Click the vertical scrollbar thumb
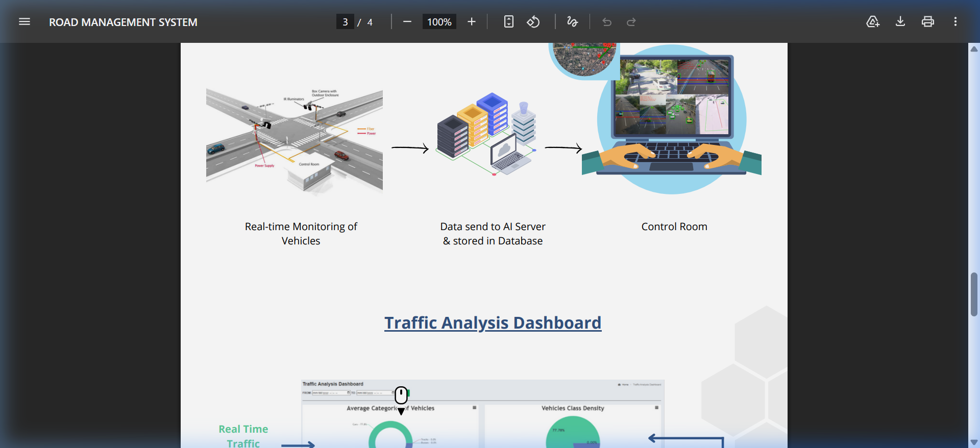 [974, 294]
